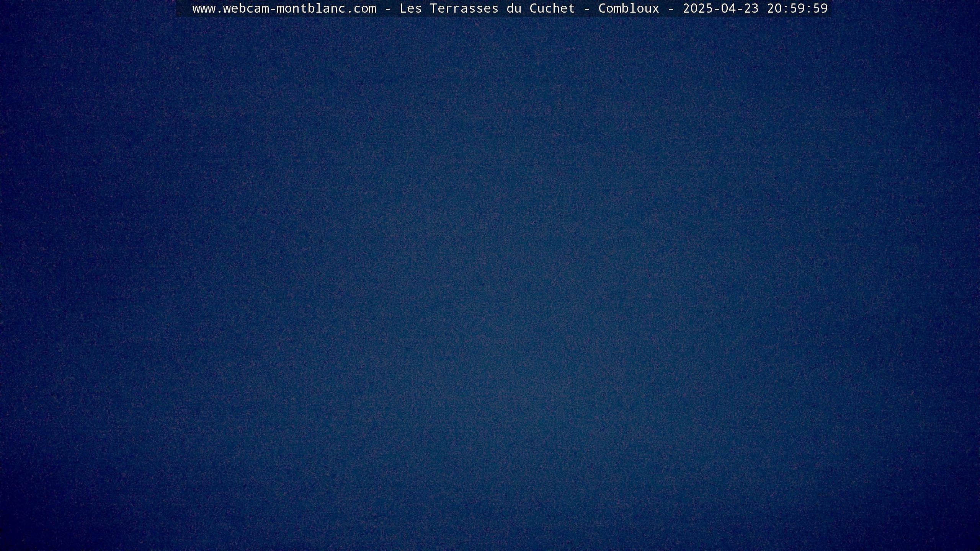980x551 pixels.
Task: Click the www.webcam-montblanc.com overlay text
Action: tap(284, 8)
